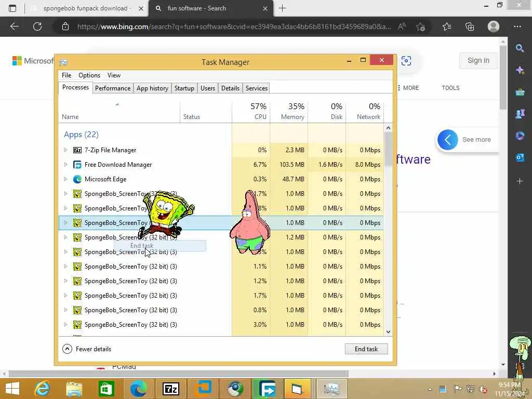Image resolution: width=532 pixels, height=399 pixels.
Task: Click the visual search camera icon
Action: [406, 61]
